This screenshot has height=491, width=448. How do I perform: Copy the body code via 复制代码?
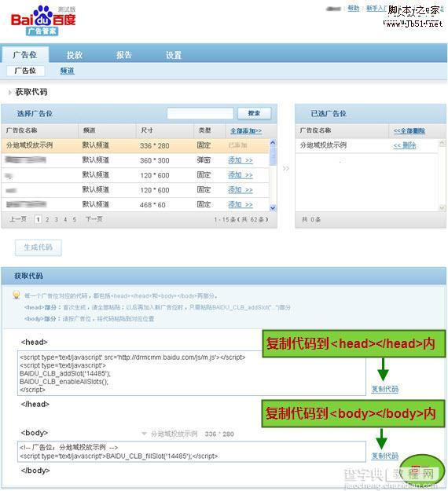[384, 456]
